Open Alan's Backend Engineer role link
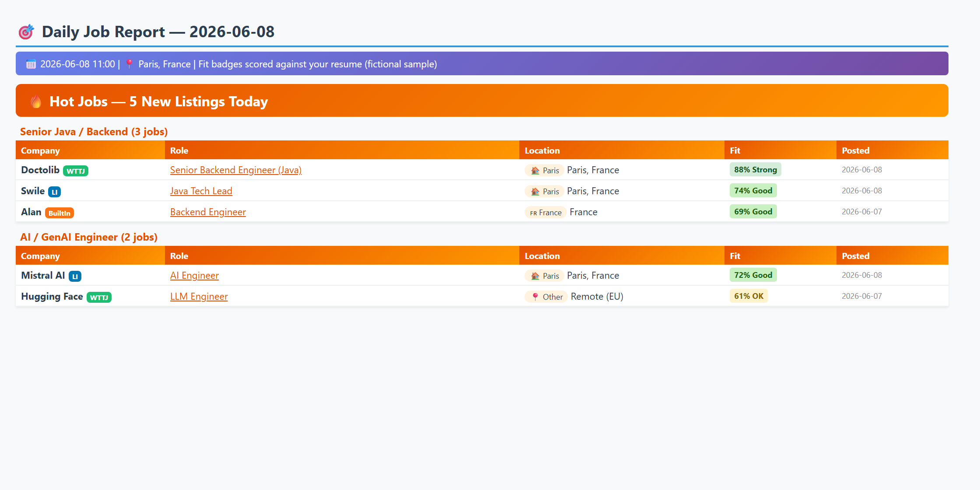Viewport: 980px width, 490px height. coord(208,212)
